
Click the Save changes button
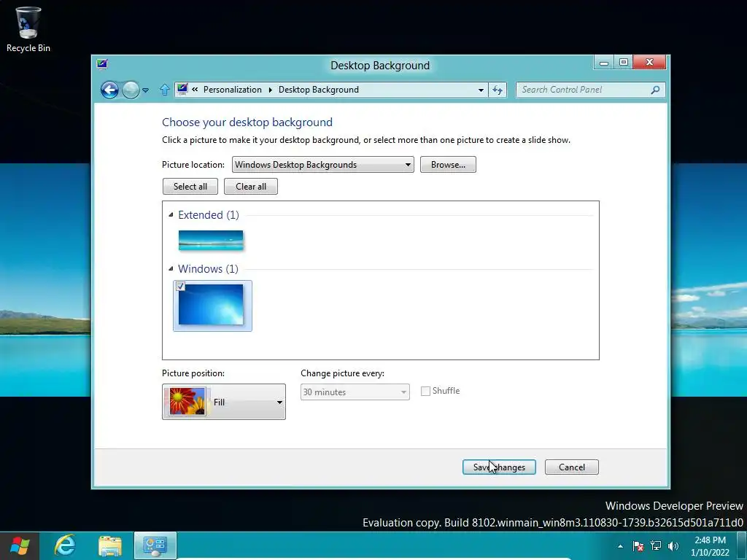tap(499, 467)
